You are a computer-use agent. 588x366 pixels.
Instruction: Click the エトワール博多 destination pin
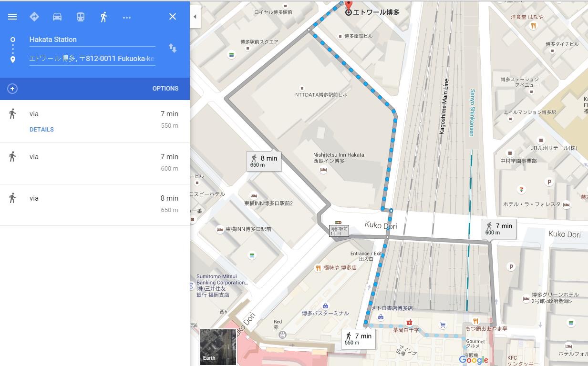coord(349,6)
